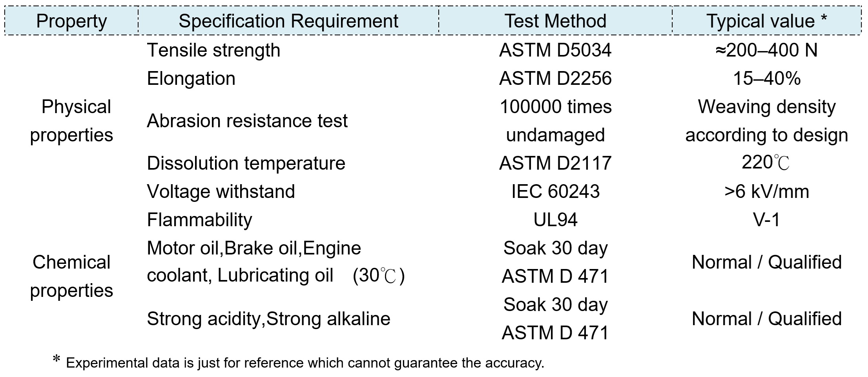Select the Abrasion resistance test cell
Screen dimensions: 868x377
[247, 121]
